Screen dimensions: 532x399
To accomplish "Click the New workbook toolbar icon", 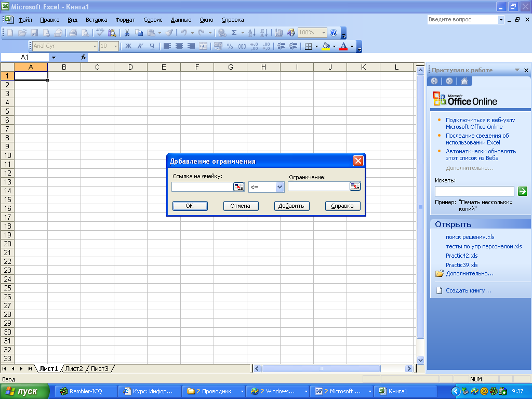I will 10,33.
